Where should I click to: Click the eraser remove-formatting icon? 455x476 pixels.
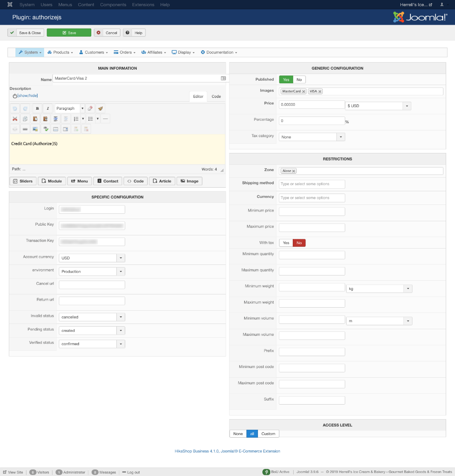point(90,108)
